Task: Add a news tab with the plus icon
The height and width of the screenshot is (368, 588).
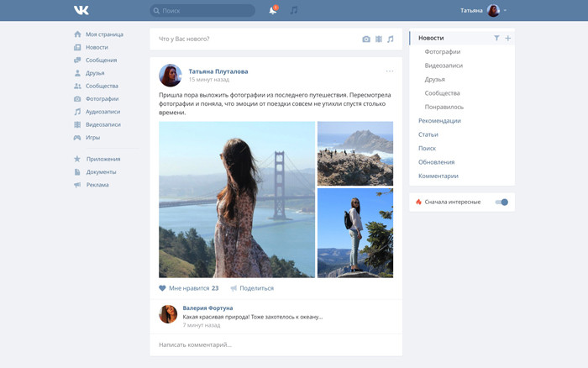Action: point(507,38)
